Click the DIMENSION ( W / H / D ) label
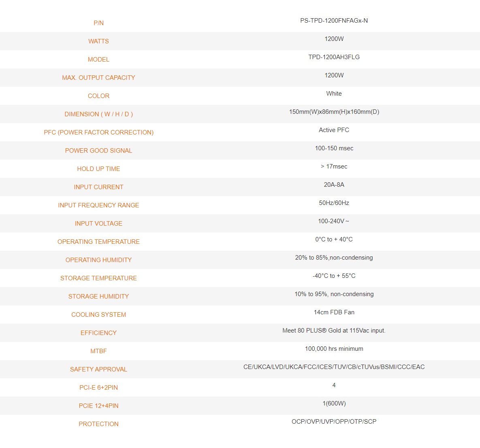This screenshot has width=480, height=448. tap(98, 114)
